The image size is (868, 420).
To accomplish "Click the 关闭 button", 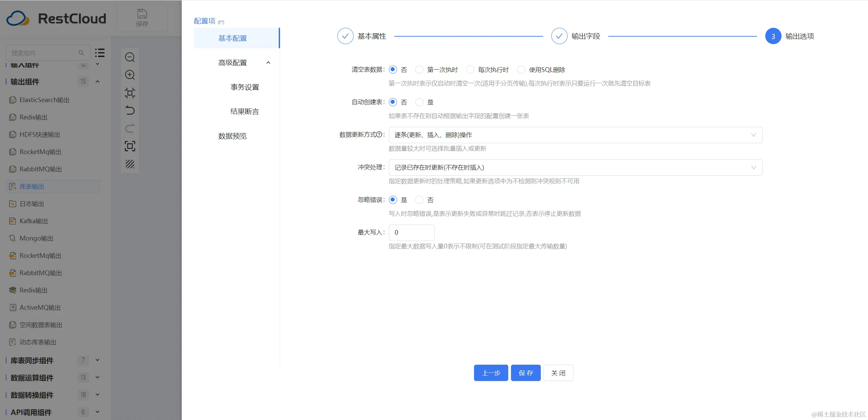I will [x=558, y=373].
